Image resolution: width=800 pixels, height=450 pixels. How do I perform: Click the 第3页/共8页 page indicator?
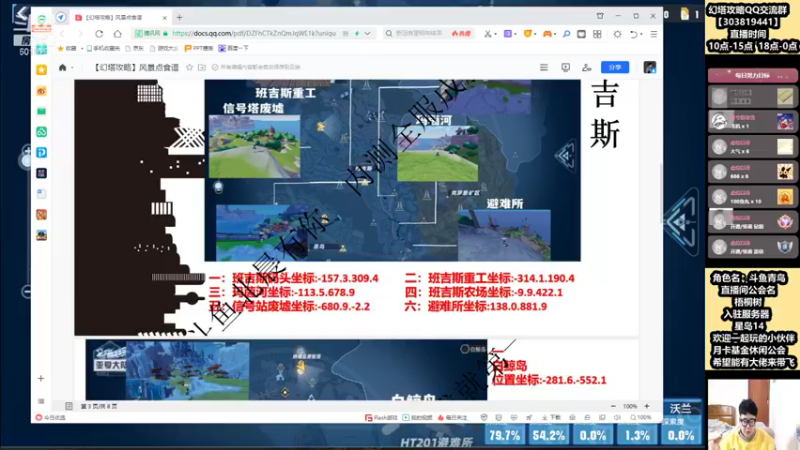point(98,406)
